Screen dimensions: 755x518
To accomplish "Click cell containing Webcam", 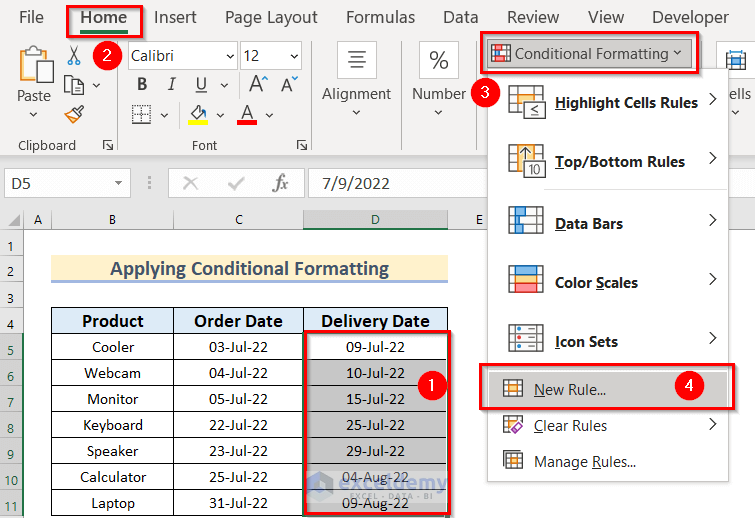I will [x=113, y=373].
